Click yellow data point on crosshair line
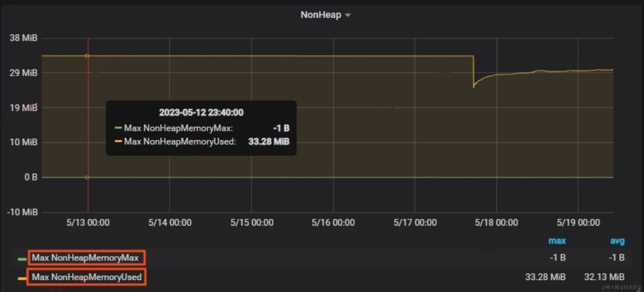Screen dimensions: 644x292 (x=87, y=56)
